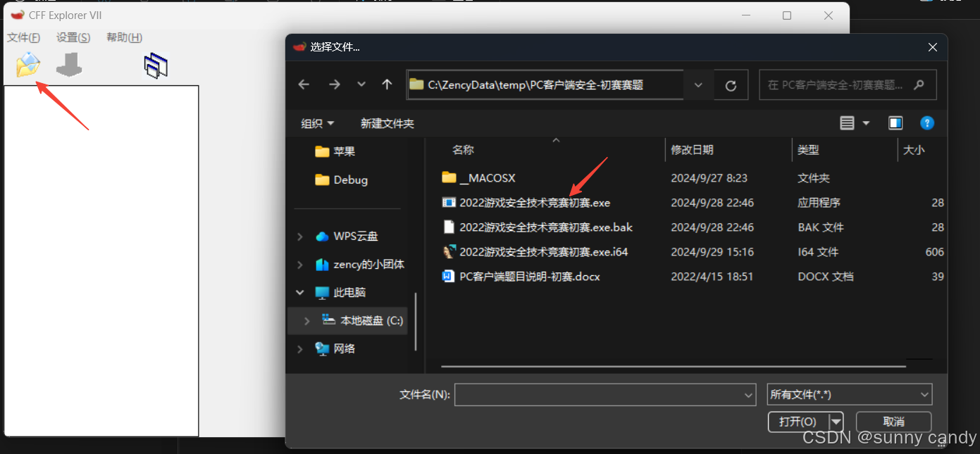The width and height of the screenshot is (980, 454).
Task: Expand the 网络 tree node
Action: 300,348
